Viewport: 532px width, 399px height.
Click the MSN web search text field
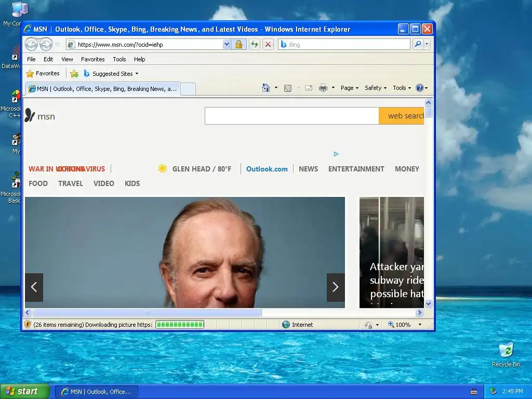[x=292, y=116]
